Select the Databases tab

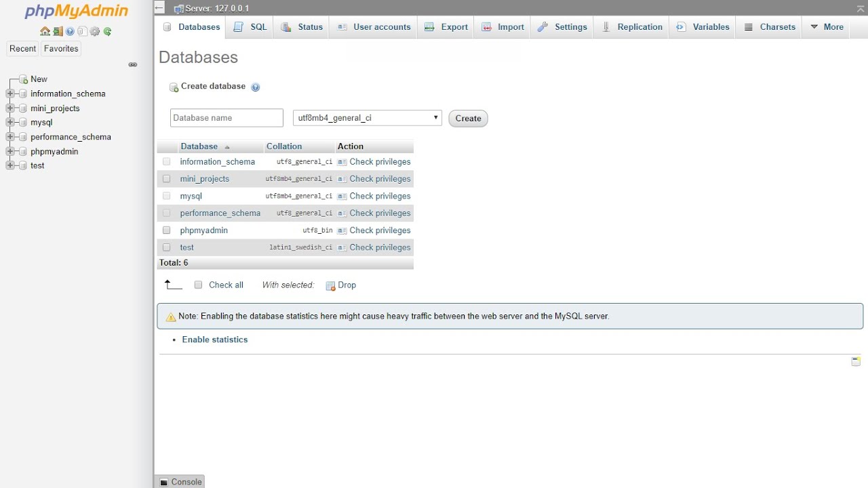pyautogui.click(x=191, y=27)
